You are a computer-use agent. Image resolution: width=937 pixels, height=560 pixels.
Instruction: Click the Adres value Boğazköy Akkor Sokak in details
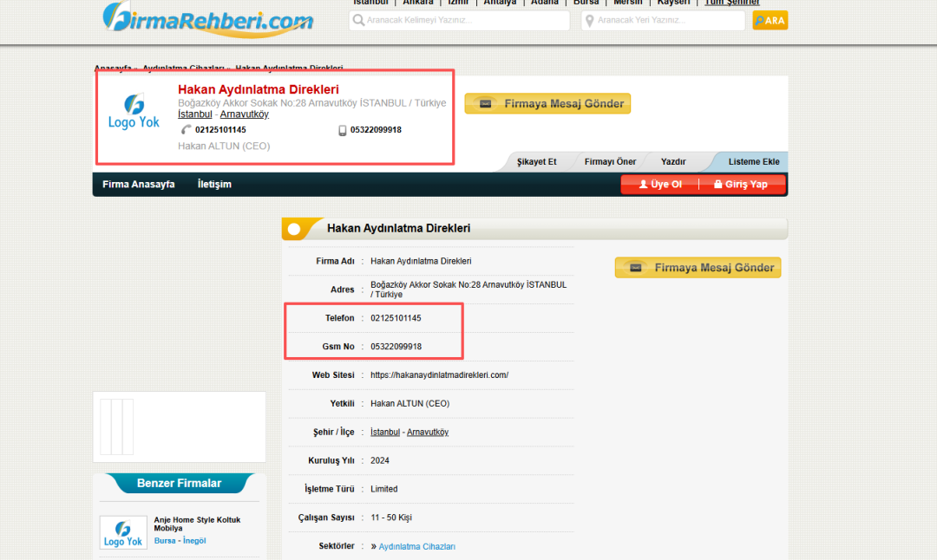pyautogui.click(x=468, y=290)
